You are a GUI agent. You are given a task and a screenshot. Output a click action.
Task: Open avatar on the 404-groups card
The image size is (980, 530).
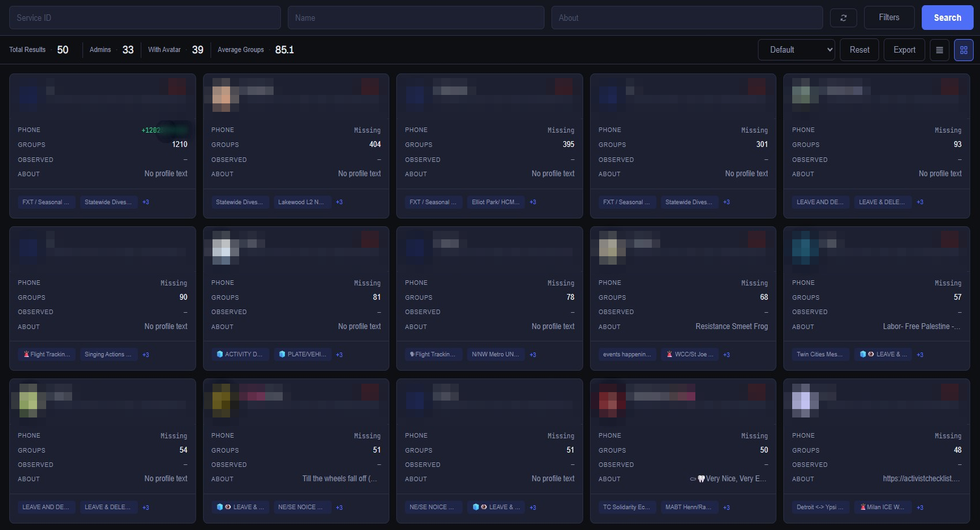222,95
